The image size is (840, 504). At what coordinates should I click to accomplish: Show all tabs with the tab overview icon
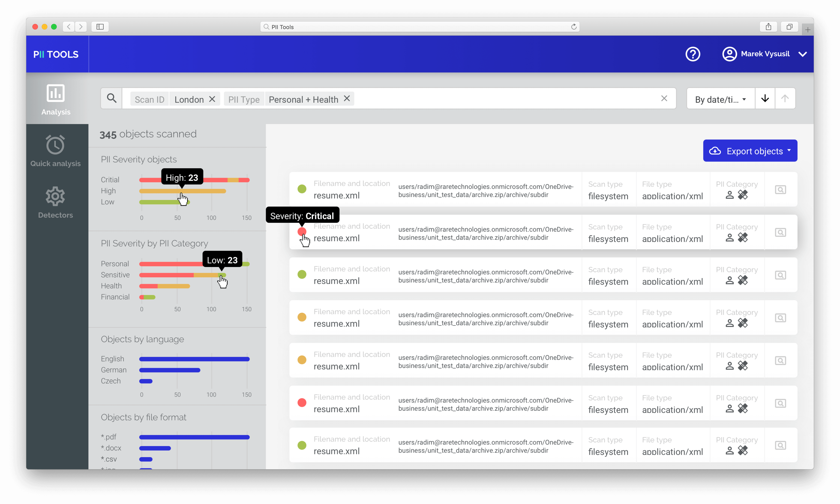coord(790,27)
